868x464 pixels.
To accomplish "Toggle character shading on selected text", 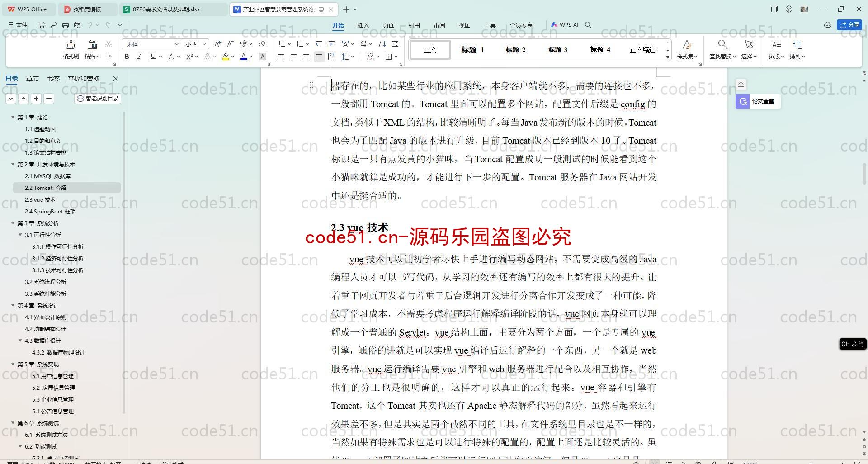I will tap(262, 57).
